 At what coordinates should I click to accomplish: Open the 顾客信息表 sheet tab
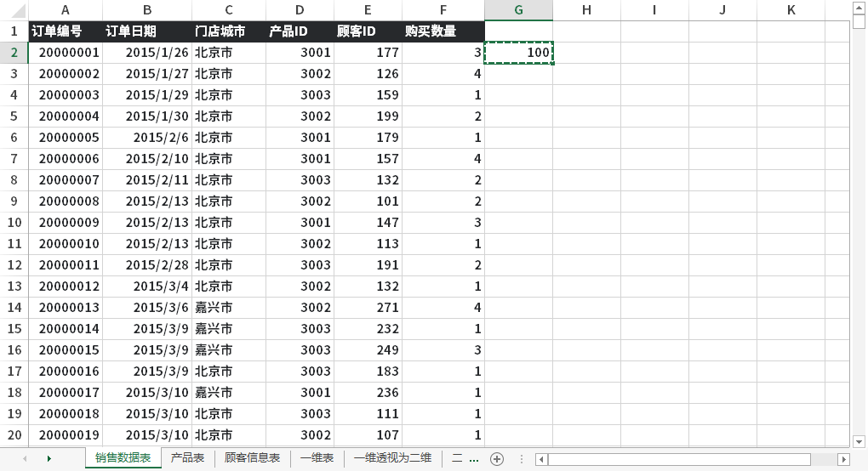coord(252,457)
